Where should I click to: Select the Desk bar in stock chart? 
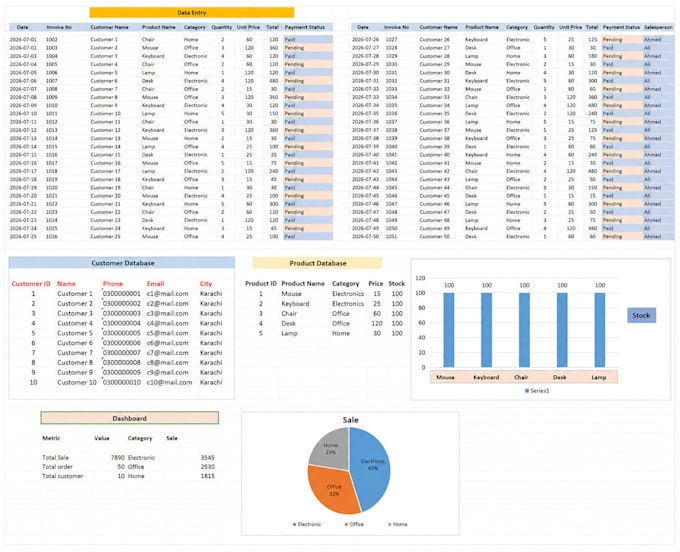point(562,330)
